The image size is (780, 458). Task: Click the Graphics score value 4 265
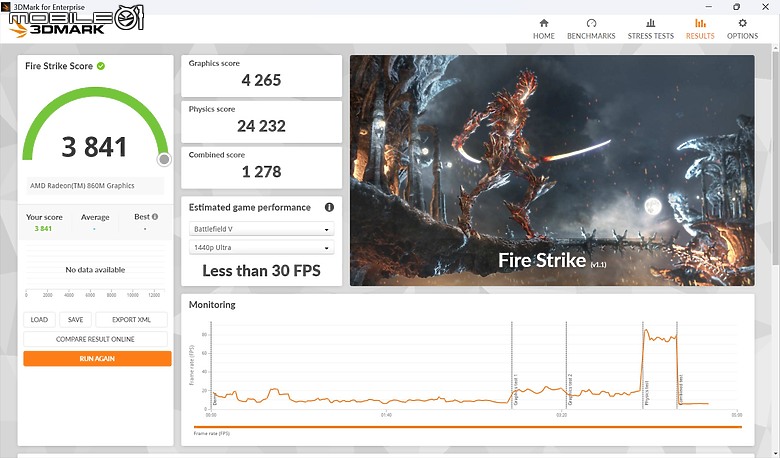point(261,80)
